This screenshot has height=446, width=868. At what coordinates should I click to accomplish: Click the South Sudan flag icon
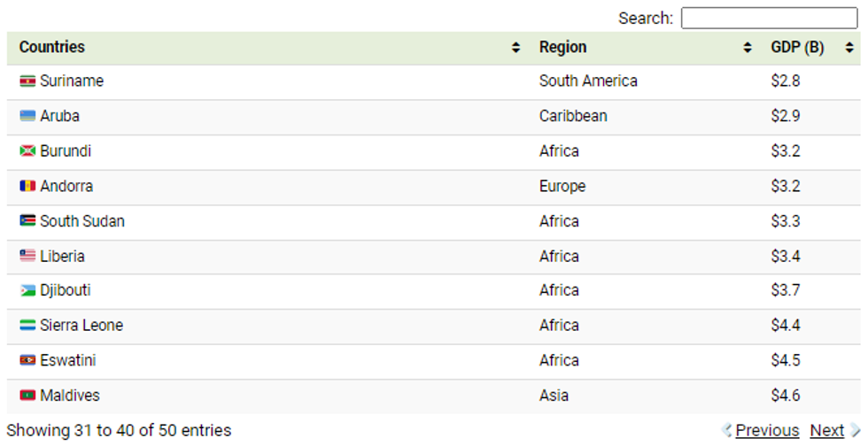(27, 221)
